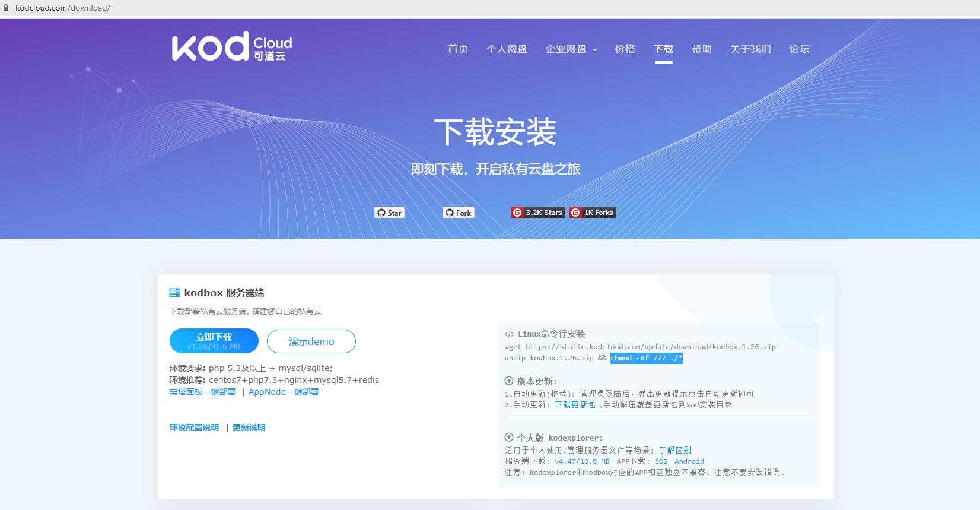The width and height of the screenshot is (980, 510).
Task: Open the Android app download link
Action: pos(689,461)
